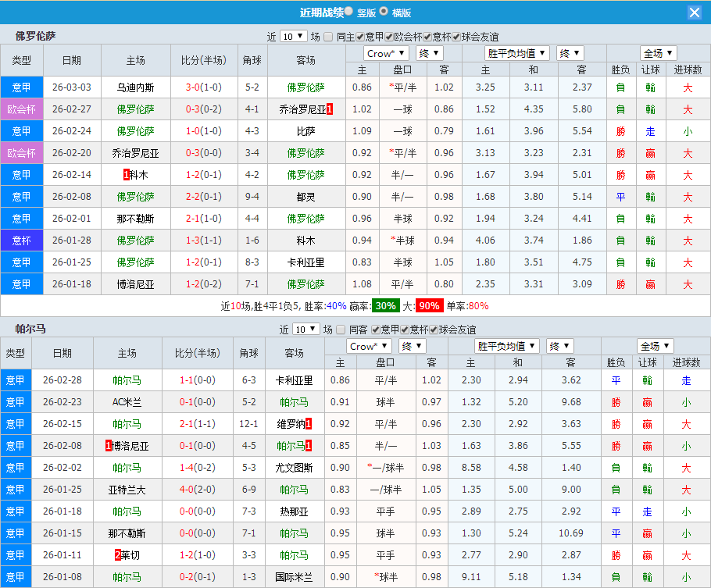Image resolution: width=711 pixels, height=588 pixels.
Task: Open the 佛罗伦萨 team link on 26-03-03 row
Action: click(305, 87)
